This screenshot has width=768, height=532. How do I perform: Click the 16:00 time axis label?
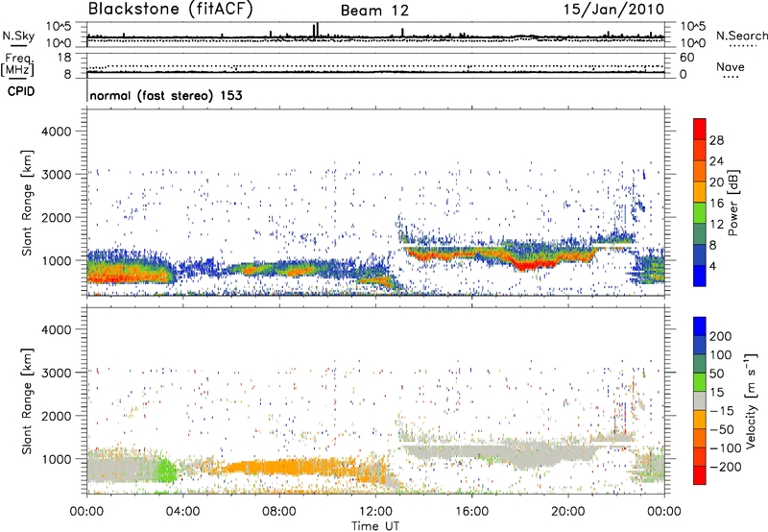tap(471, 512)
